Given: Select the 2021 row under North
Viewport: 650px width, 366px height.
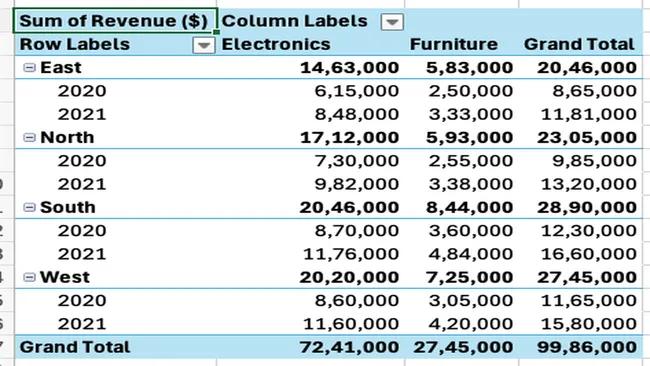Looking at the screenshot, I should pos(82,184).
